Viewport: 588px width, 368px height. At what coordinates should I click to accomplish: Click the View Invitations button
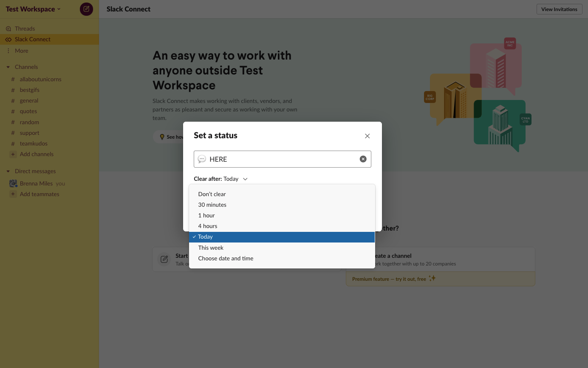click(x=559, y=9)
